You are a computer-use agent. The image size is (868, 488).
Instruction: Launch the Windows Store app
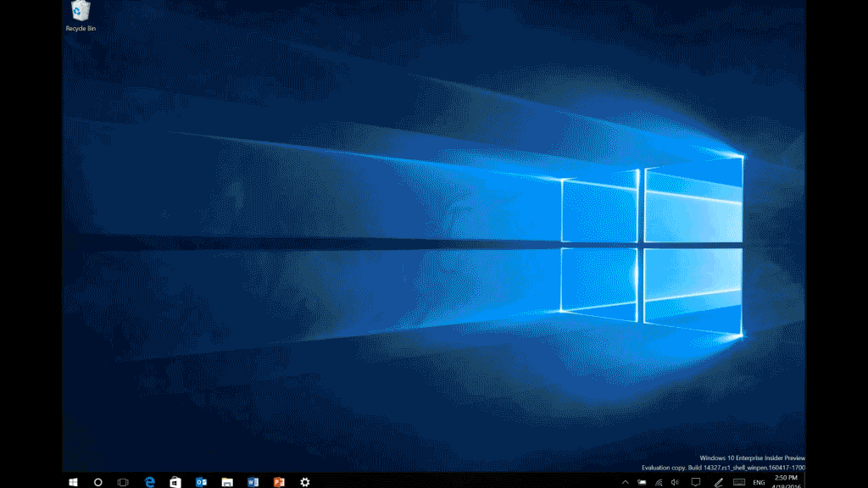175,481
